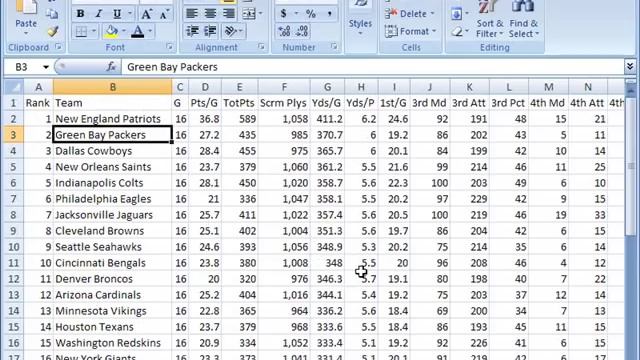Image resolution: width=640 pixels, height=360 pixels.
Task: Increase font size with Grow Font
Action: coord(146,14)
